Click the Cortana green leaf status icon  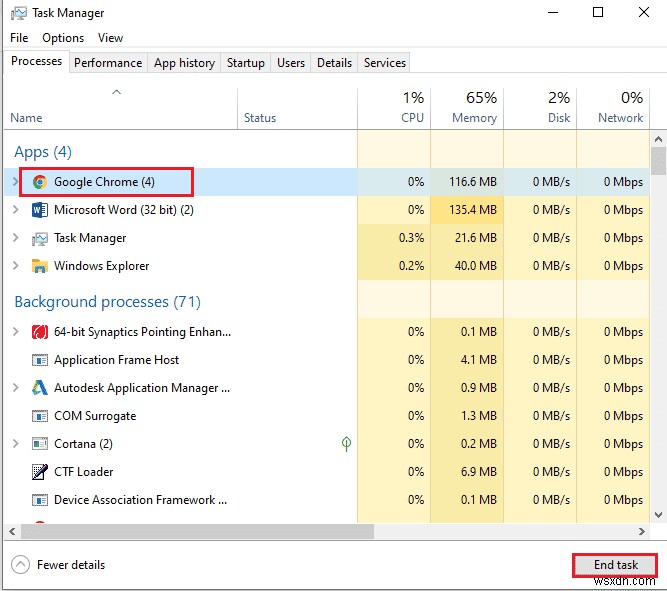point(346,444)
